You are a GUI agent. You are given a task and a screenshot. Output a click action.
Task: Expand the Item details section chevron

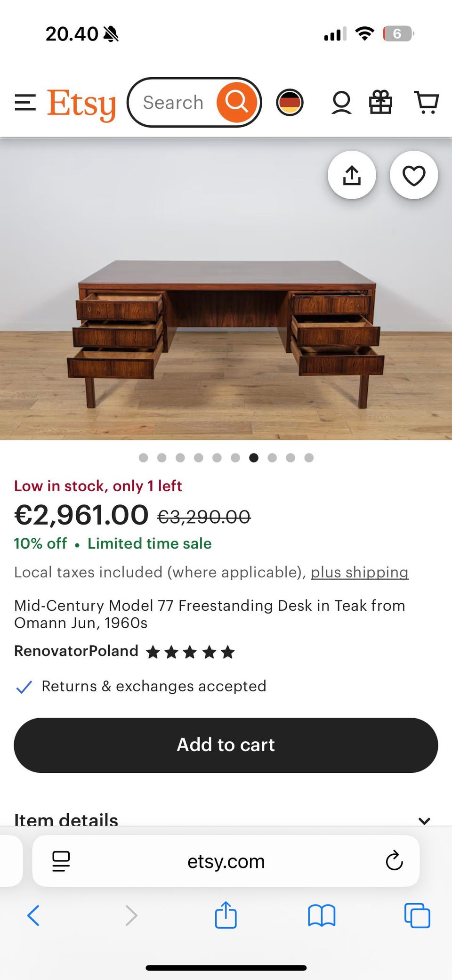point(424,821)
